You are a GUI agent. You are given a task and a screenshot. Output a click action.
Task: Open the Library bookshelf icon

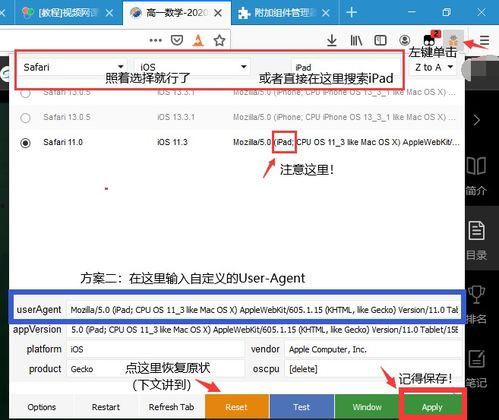tap(356, 41)
